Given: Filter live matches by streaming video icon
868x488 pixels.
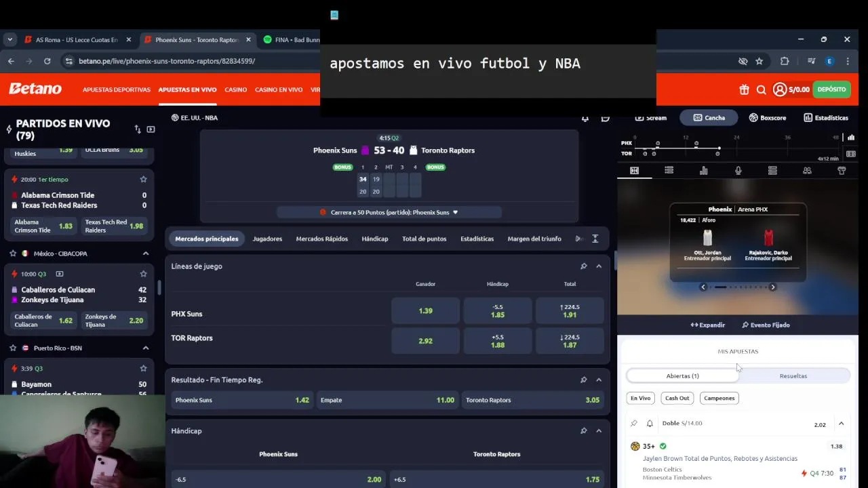Looking at the screenshot, I should click(x=151, y=129).
